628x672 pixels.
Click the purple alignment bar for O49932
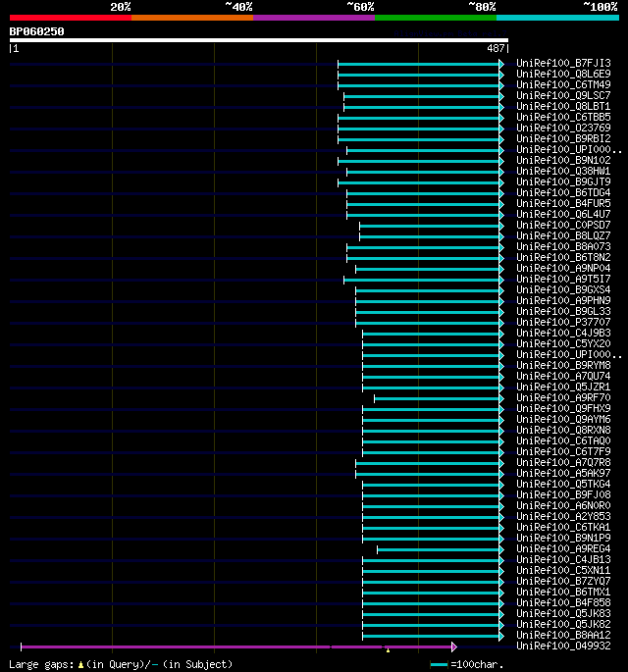point(236,646)
